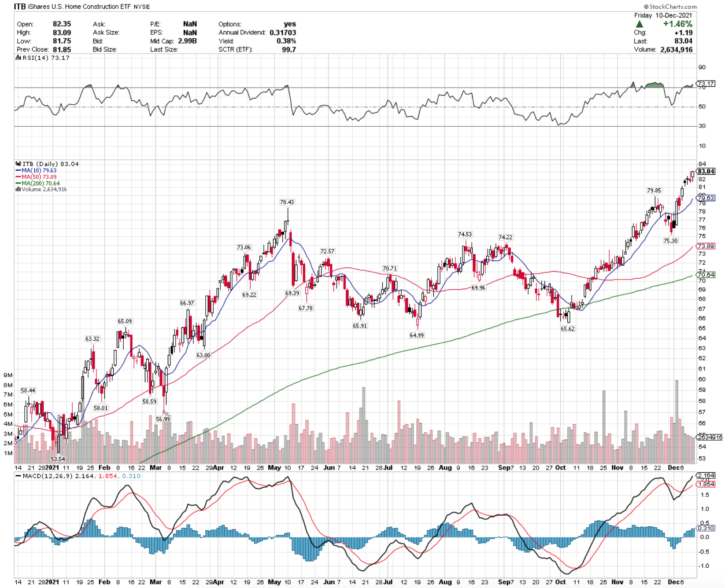
Task: Click the 58.44 price label
Action: [x=28, y=390]
